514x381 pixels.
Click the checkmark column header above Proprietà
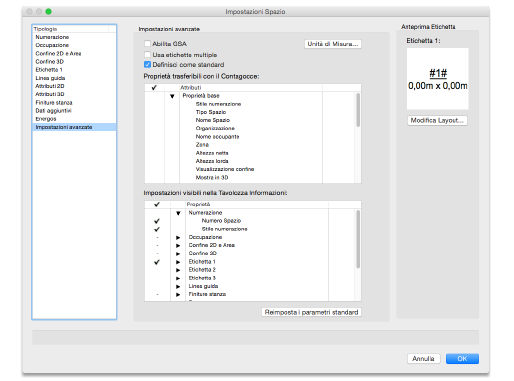pos(157,204)
